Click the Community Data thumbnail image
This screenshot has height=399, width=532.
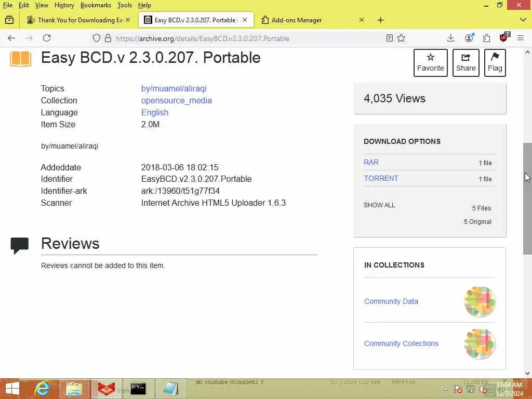click(480, 302)
